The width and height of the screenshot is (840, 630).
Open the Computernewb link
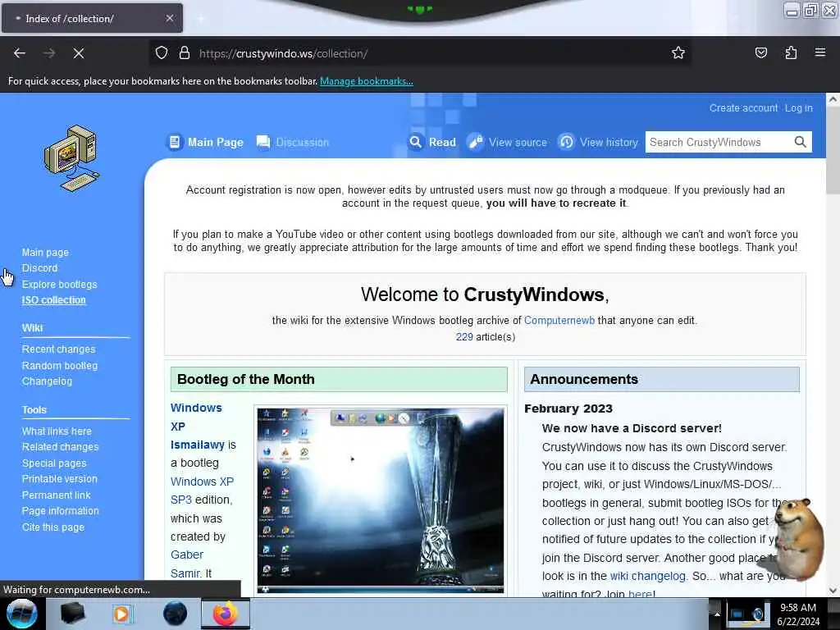[x=559, y=321]
